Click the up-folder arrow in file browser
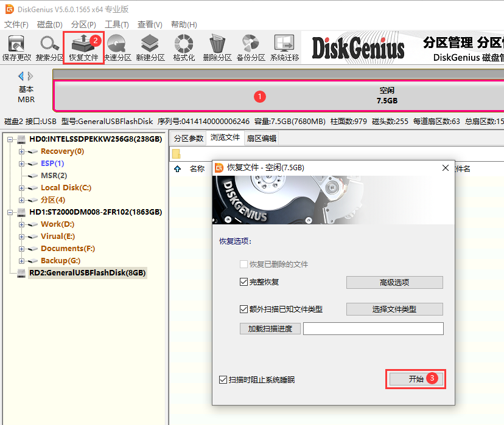This screenshot has width=504, height=425. (x=177, y=169)
